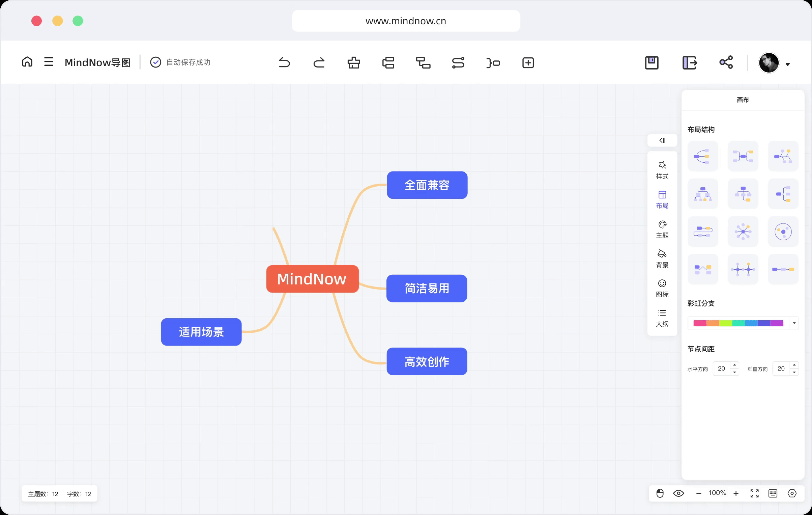
Task: Click the 水平方向 spacing input field
Action: (722, 369)
